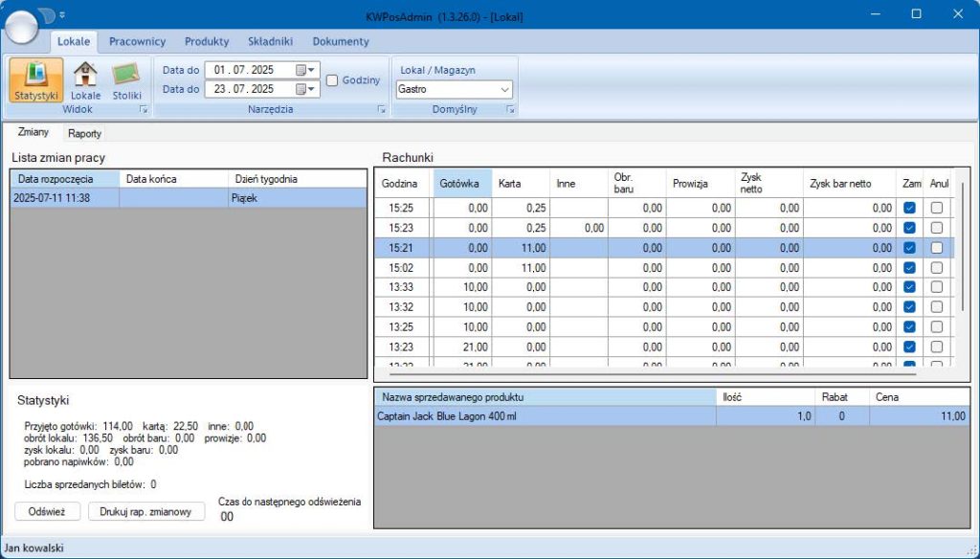Open the Statystyki view
This screenshot has width=980, height=559.
coord(37,80)
